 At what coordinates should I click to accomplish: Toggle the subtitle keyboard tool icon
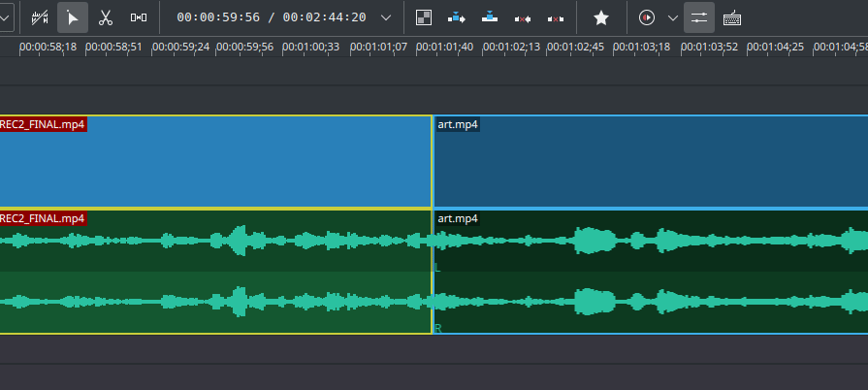[x=732, y=17]
